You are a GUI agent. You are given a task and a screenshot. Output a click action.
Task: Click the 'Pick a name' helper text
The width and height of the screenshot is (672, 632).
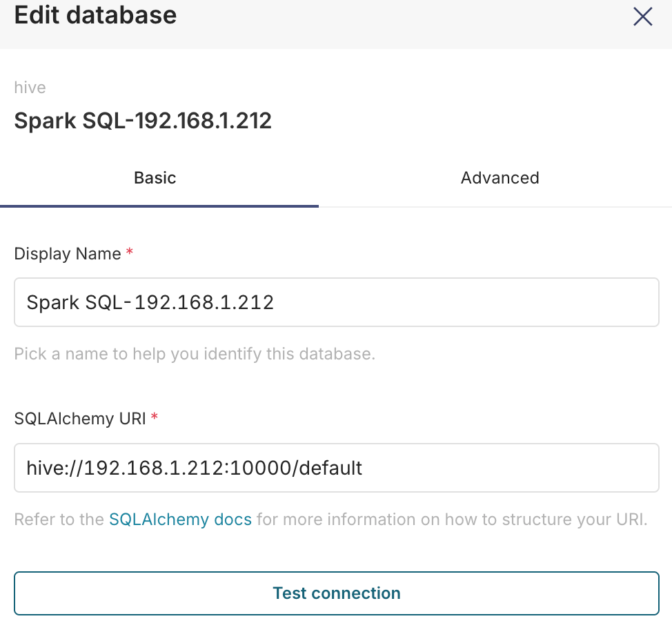point(195,355)
